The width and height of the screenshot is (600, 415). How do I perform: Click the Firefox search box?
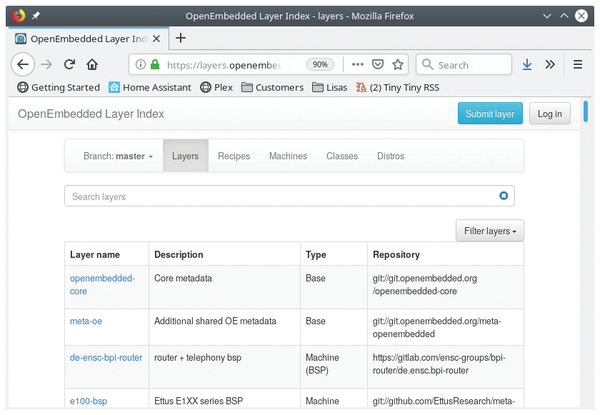(464, 65)
